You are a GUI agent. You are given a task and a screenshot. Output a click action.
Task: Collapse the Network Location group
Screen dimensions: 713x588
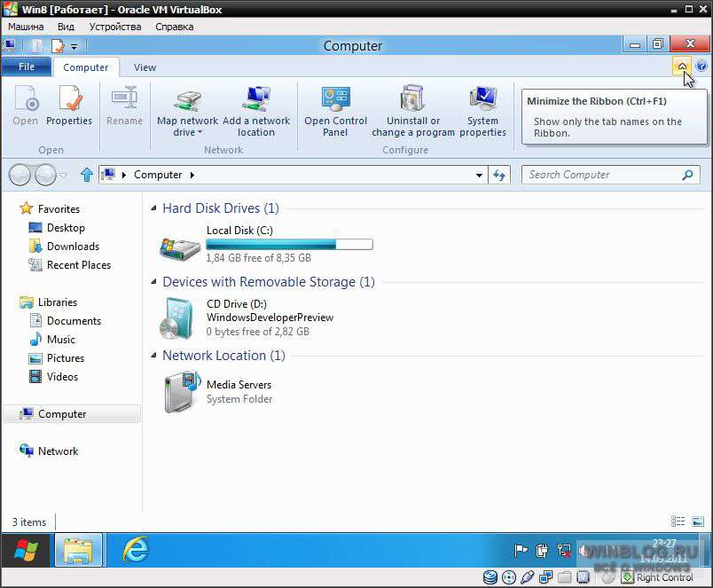point(153,355)
